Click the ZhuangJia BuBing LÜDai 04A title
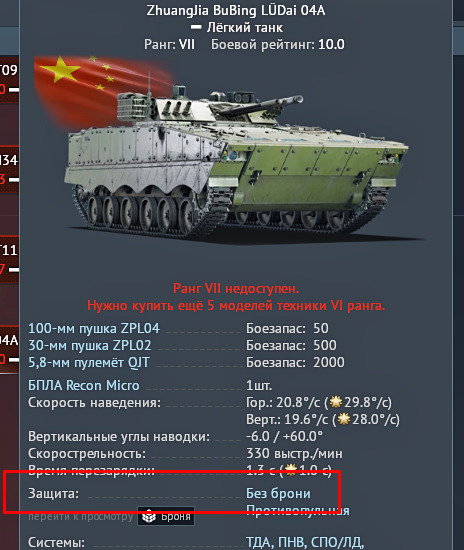This screenshot has width=464, height=550. pos(236,10)
